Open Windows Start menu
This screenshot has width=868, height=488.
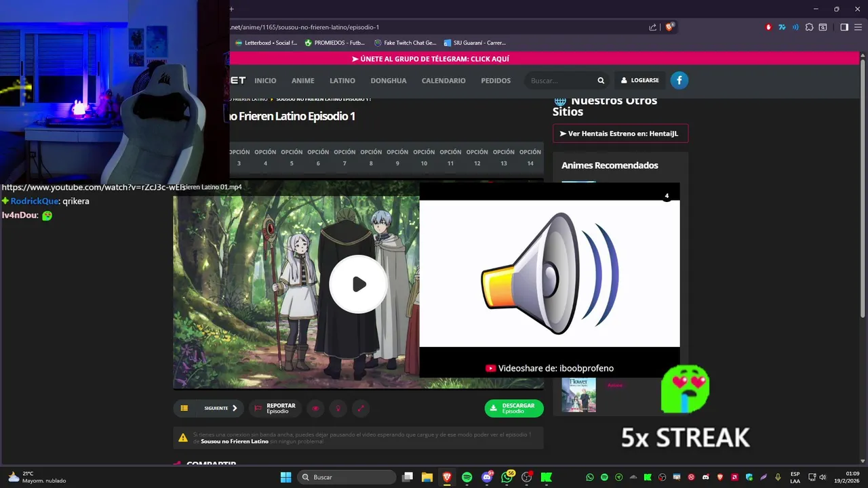coord(285,477)
